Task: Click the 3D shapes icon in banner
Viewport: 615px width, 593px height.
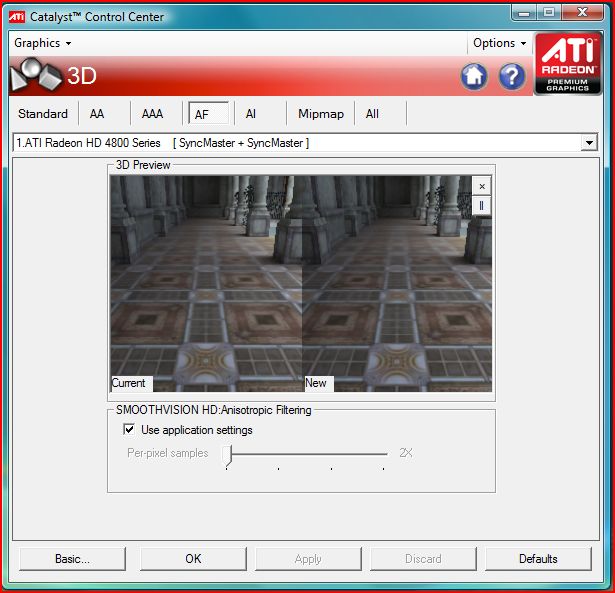Action: (x=36, y=75)
